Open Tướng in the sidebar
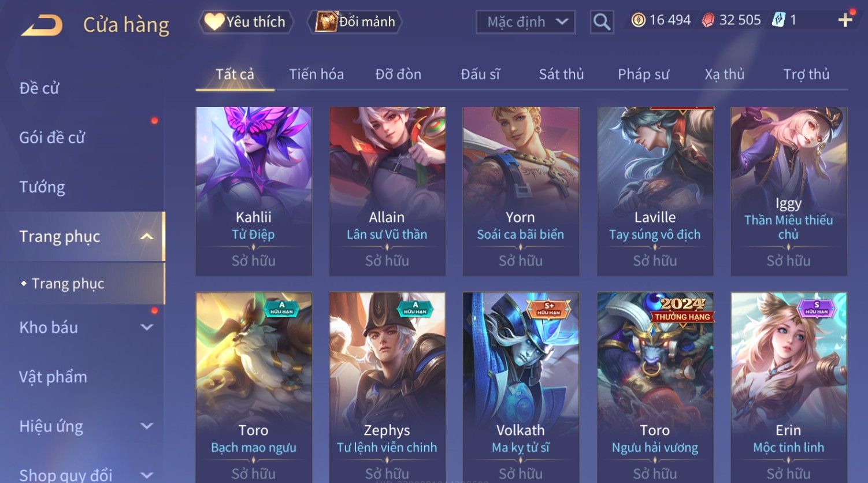The width and height of the screenshot is (868, 483). (42, 187)
